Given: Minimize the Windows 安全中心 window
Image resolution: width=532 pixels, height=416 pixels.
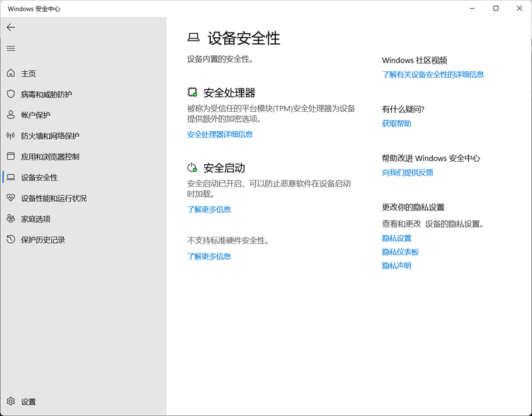Looking at the screenshot, I should coord(472,9).
